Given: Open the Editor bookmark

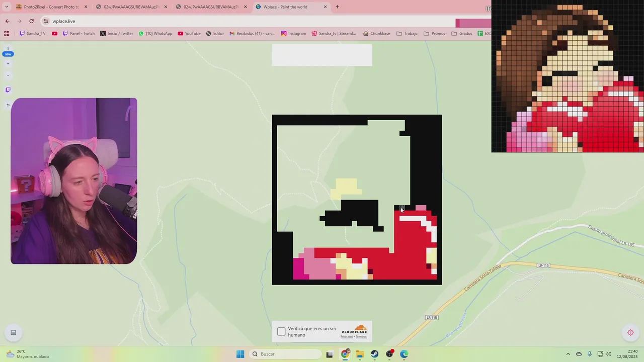Looking at the screenshot, I should 215,34.
